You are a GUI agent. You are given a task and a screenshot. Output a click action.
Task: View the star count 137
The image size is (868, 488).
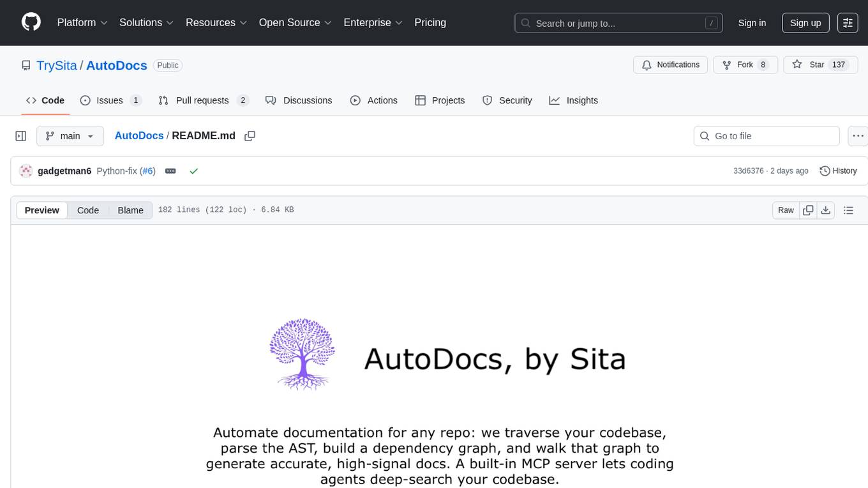coord(839,65)
